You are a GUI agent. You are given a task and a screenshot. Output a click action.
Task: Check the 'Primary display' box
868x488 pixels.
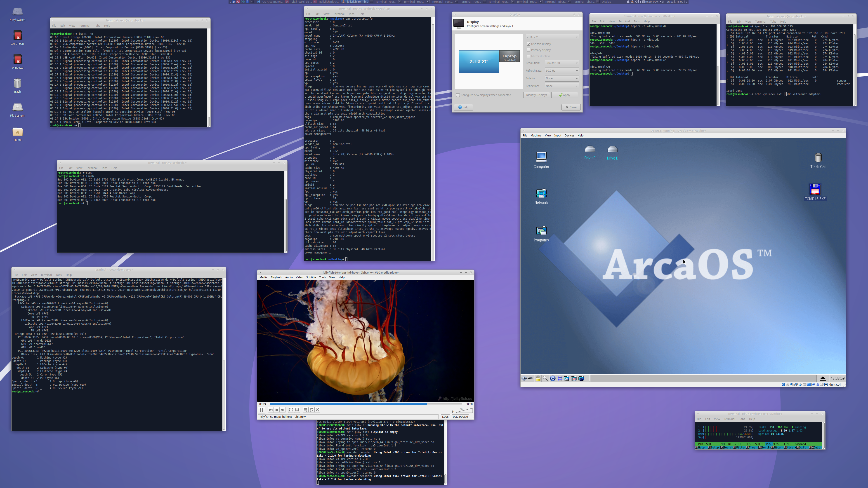[528, 50]
